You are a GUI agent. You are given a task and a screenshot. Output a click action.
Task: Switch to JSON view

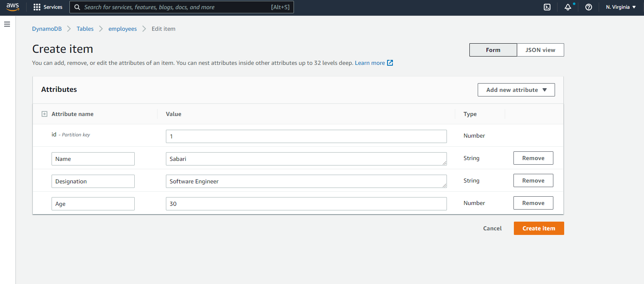tap(540, 50)
